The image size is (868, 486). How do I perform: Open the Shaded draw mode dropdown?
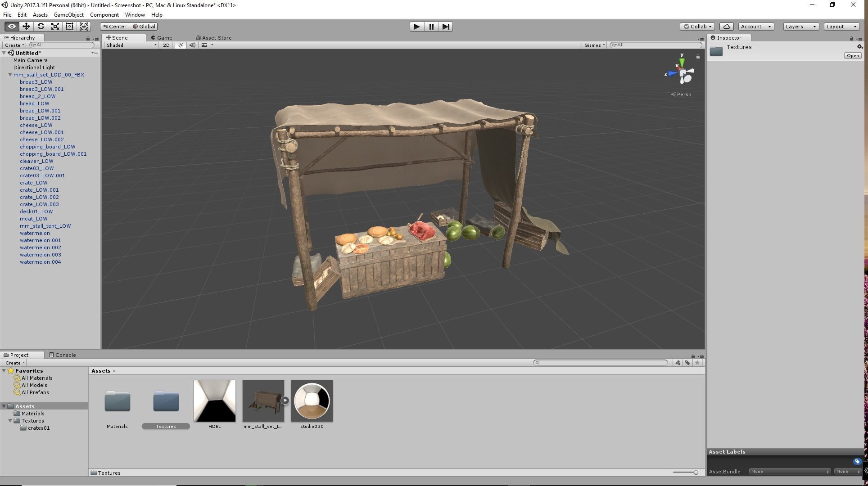click(131, 45)
